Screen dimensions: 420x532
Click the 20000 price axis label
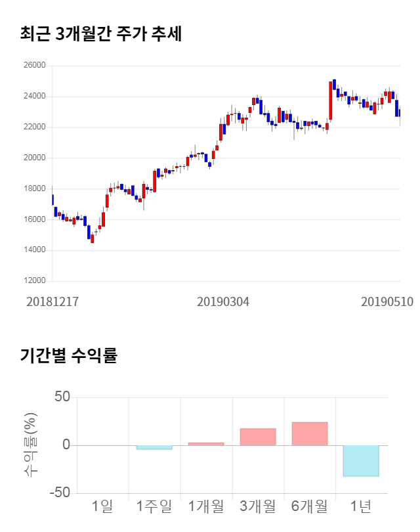tap(34, 158)
